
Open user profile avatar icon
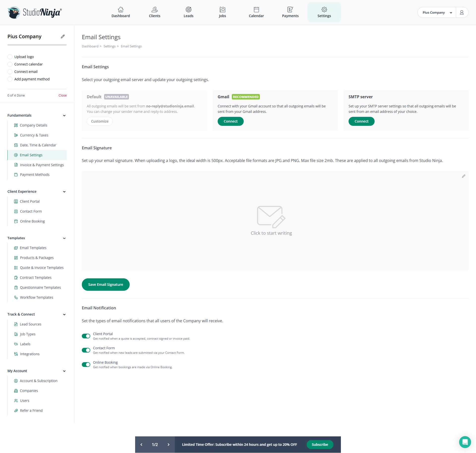pyautogui.click(x=462, y=12)
